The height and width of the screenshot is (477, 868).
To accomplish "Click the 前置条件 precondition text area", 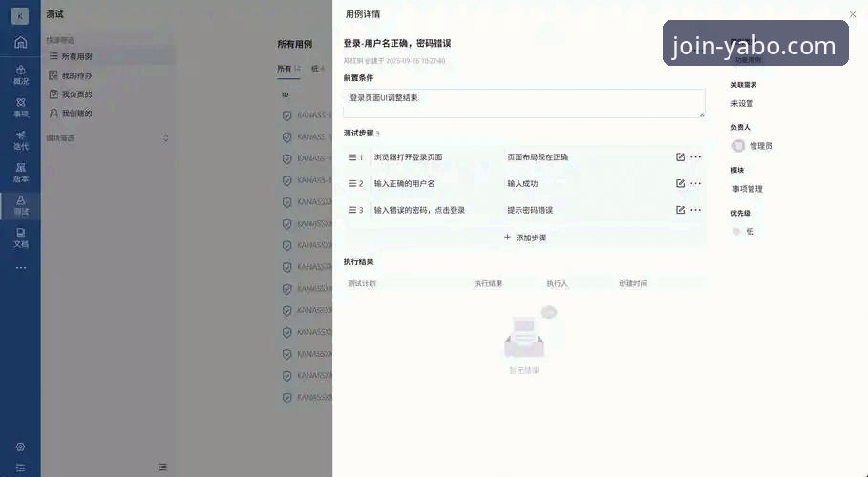I will click(523, 103).
